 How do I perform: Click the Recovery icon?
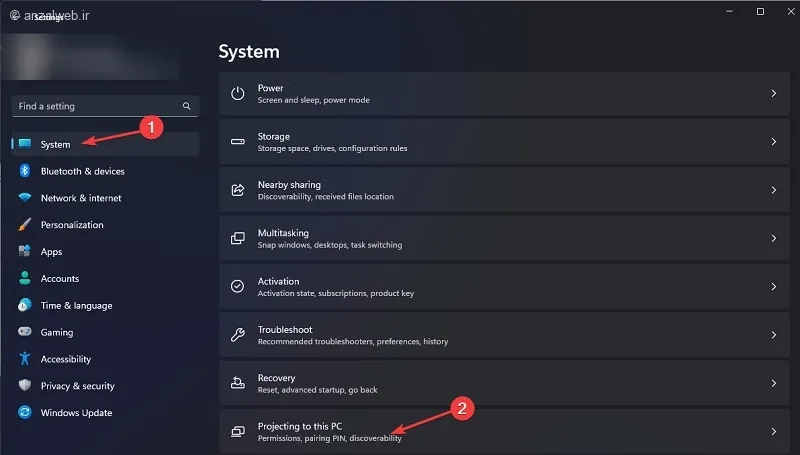tap(237, 383)
